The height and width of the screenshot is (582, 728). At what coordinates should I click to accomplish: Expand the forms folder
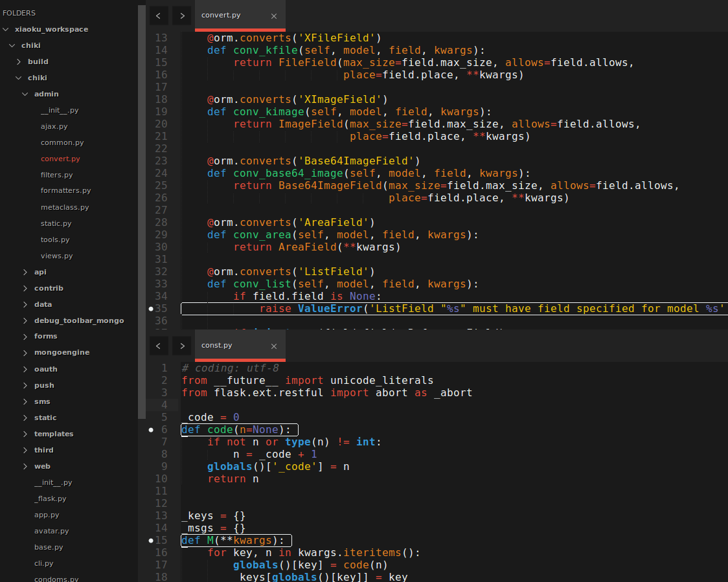(x=25, y=337)
